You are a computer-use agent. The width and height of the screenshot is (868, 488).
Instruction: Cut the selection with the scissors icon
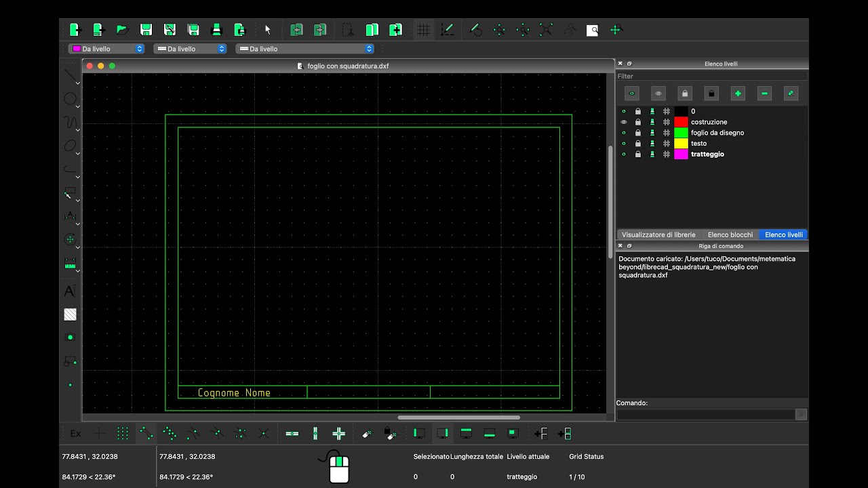(x=347, y=30)
